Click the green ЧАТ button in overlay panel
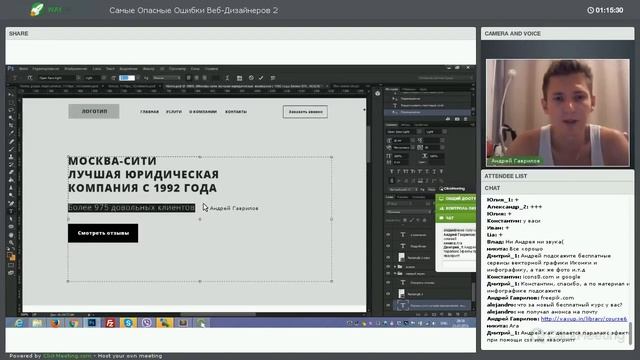Image resolution: width=640 pixels, height=360 pixels. [456, 218]
